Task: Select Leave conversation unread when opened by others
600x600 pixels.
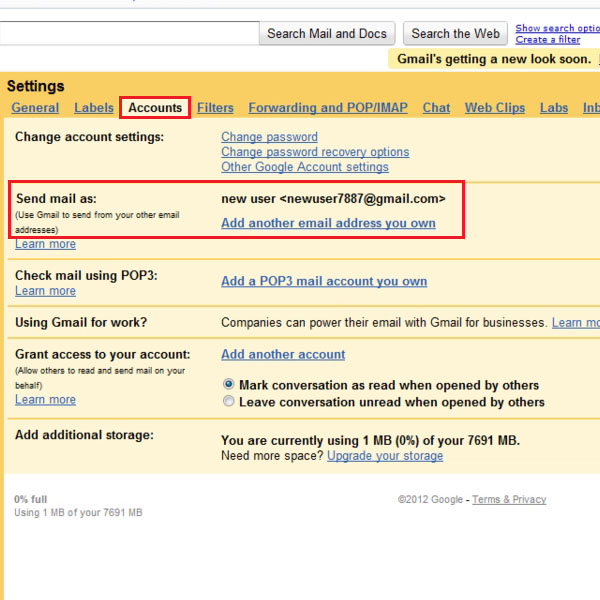Action: 228,401
